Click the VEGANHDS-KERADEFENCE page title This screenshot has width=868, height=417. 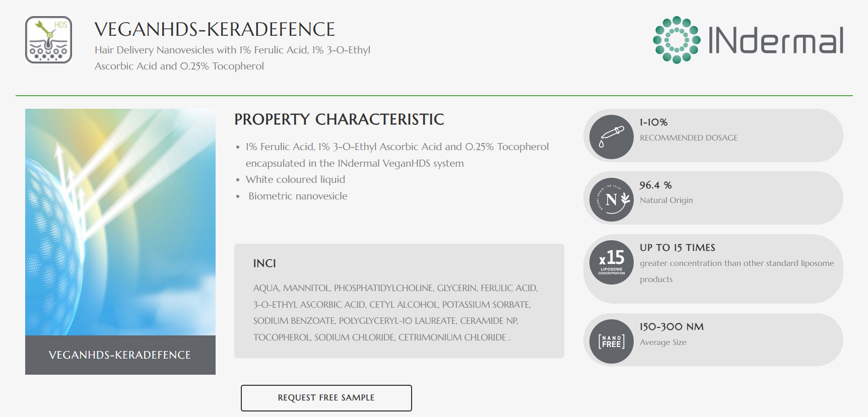click(x=215, y=30)
